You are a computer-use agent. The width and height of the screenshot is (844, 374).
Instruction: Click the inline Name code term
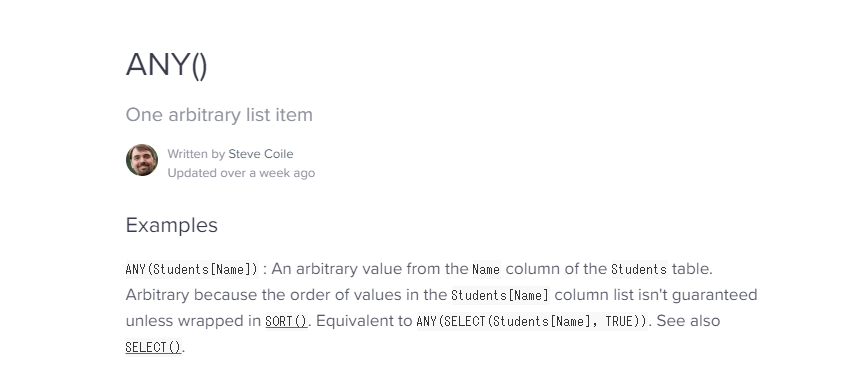pyautogui.click(x=486, y=269)
